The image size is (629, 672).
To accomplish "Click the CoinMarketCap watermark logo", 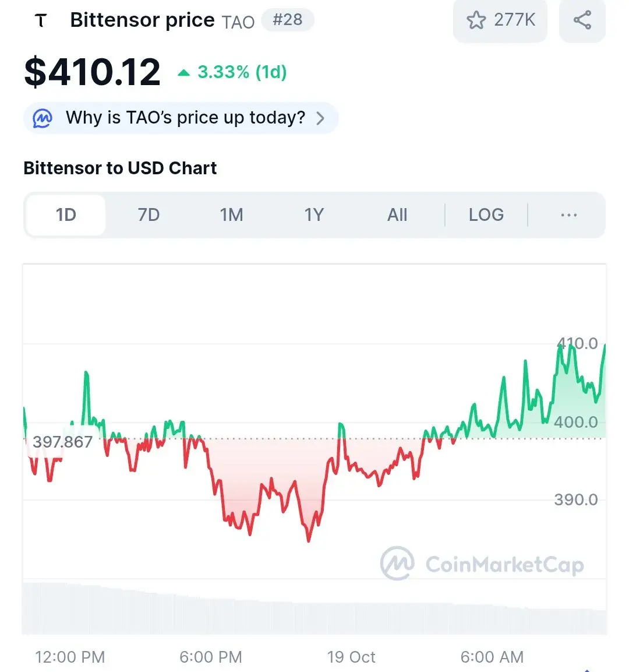I will pyautogui.click(x=398, y=564).
